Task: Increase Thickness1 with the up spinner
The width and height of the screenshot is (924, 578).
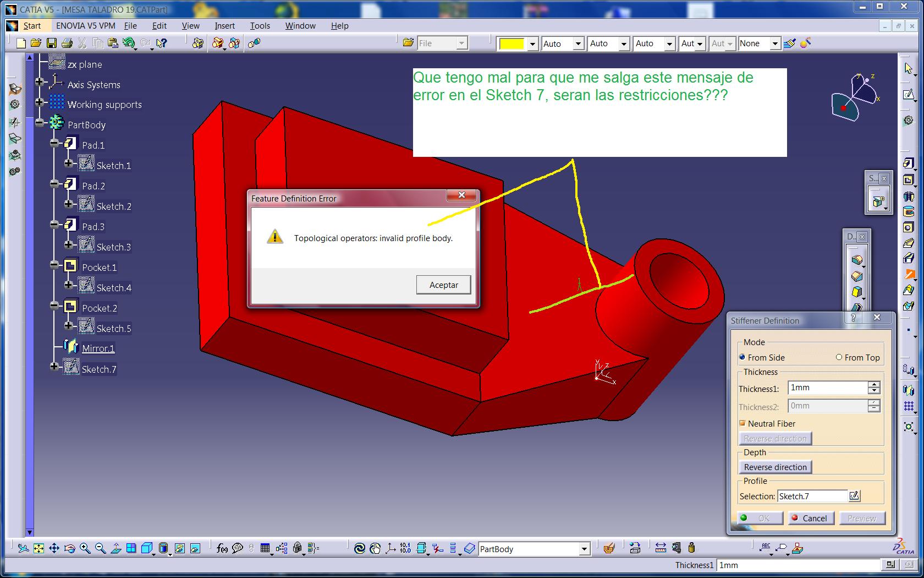Action: coord(874,384)
